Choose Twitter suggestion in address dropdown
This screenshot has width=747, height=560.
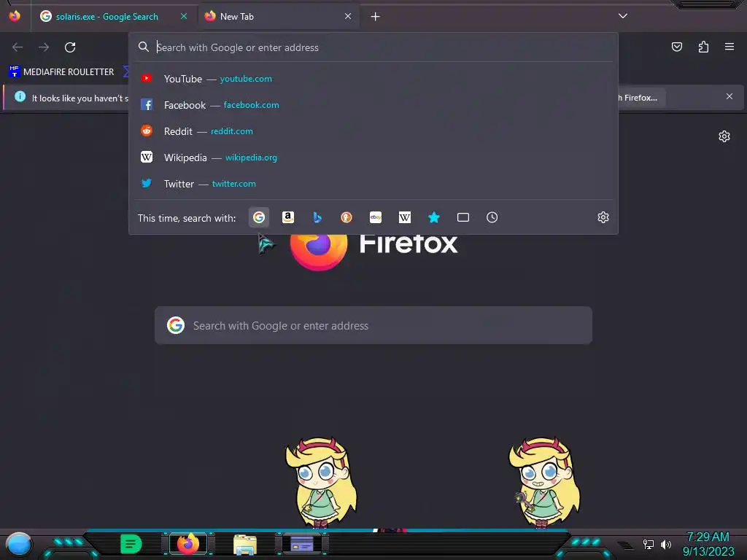tap(373, 183)
